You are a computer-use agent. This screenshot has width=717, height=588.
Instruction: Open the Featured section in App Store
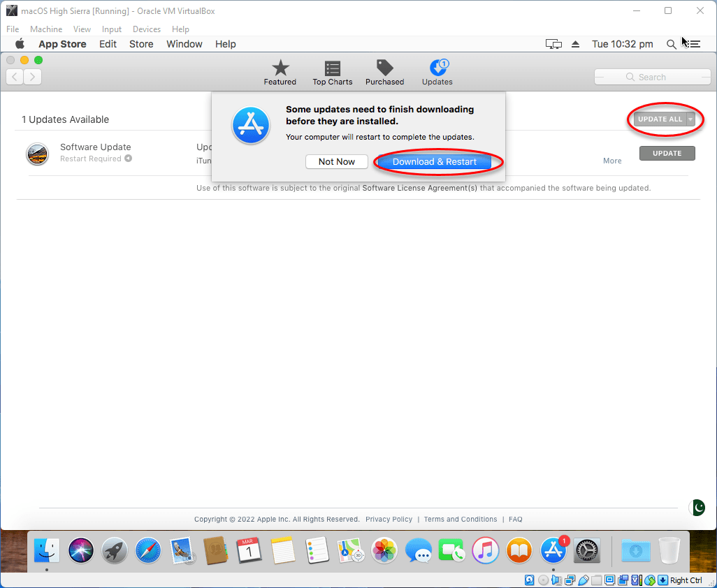[280, 73]
